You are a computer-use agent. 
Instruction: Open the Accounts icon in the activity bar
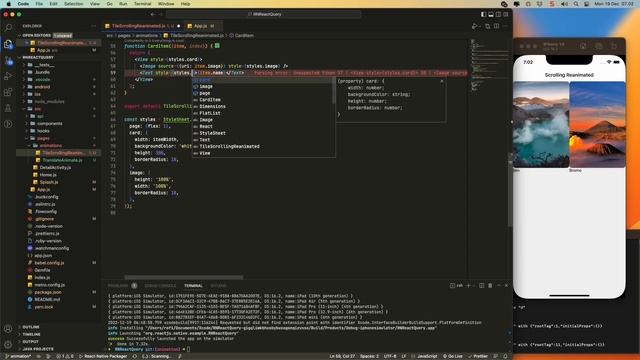coord(8,329)
